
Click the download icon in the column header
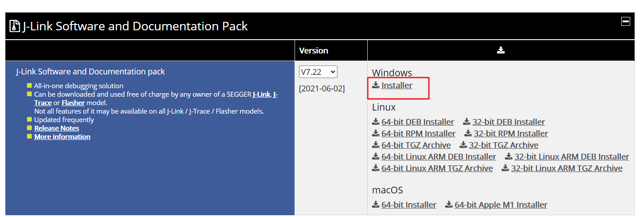pos(501,50)
